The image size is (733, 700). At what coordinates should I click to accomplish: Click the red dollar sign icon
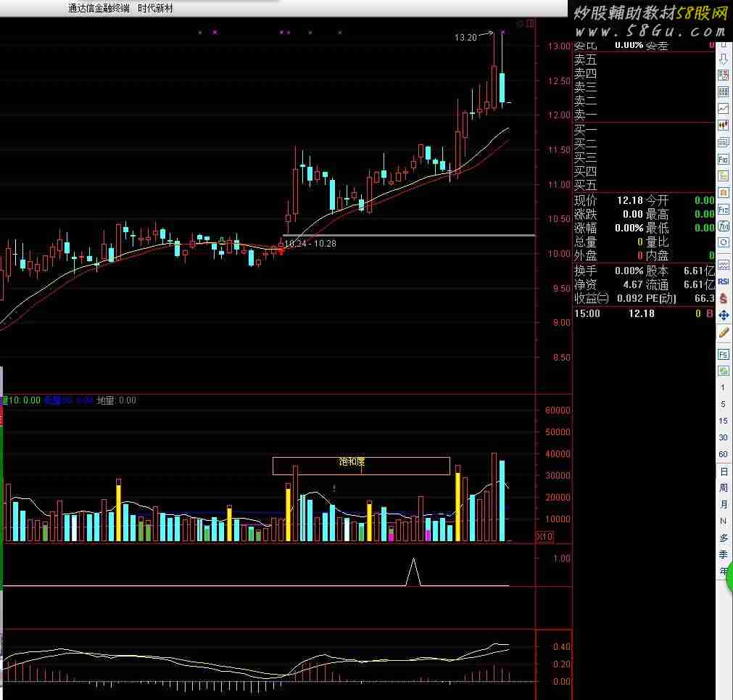point(723,298)
